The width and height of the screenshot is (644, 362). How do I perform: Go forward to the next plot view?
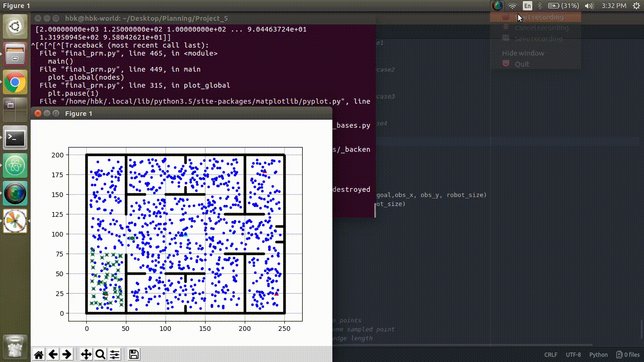tap(67, 354)
